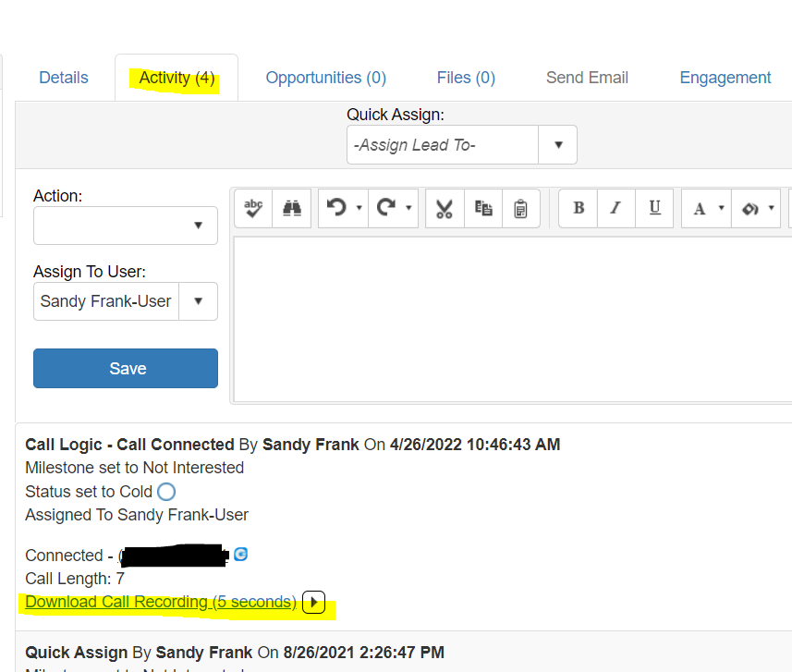Screen dimensions: 792x672
Task: Open Quick Assign lead dropdown arrow
Action: point(558,145)
